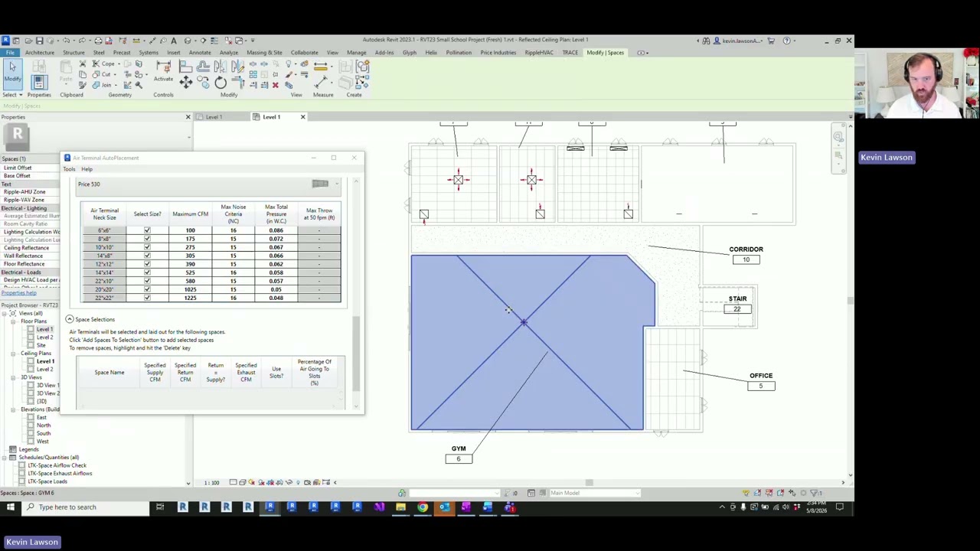Click the Windows taskbar search box
The width and height of the screenshot is (980, 551).
(x=85, y=507)
